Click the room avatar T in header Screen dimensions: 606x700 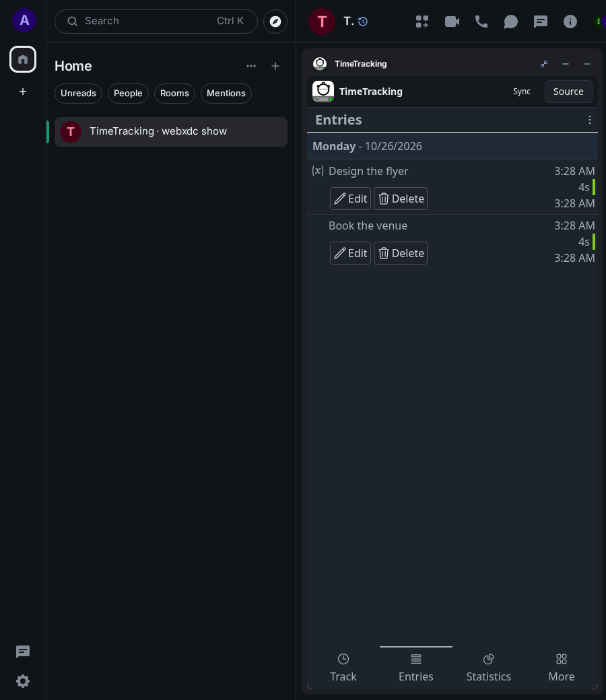pos(322,22)
